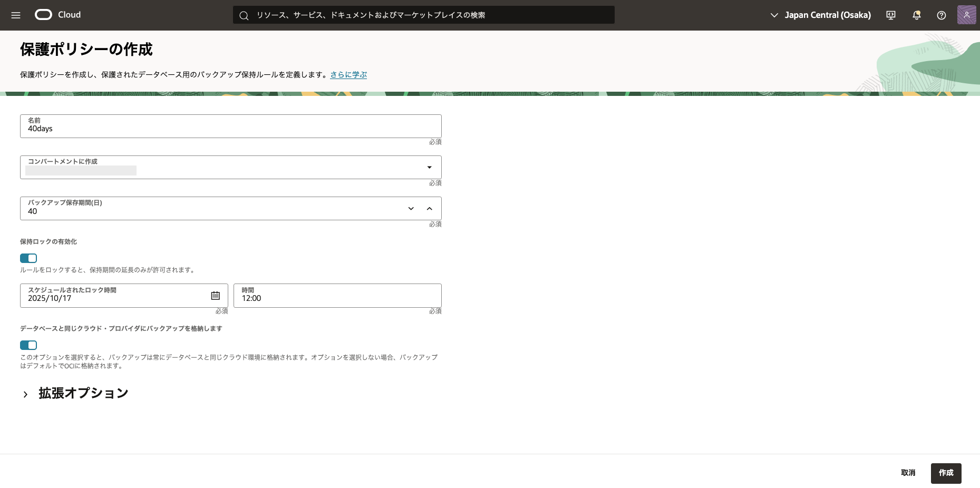The width and height of the screenshot is (980, 488).
Task: Open the calendar date picker icon
Action: click(216, 296)
